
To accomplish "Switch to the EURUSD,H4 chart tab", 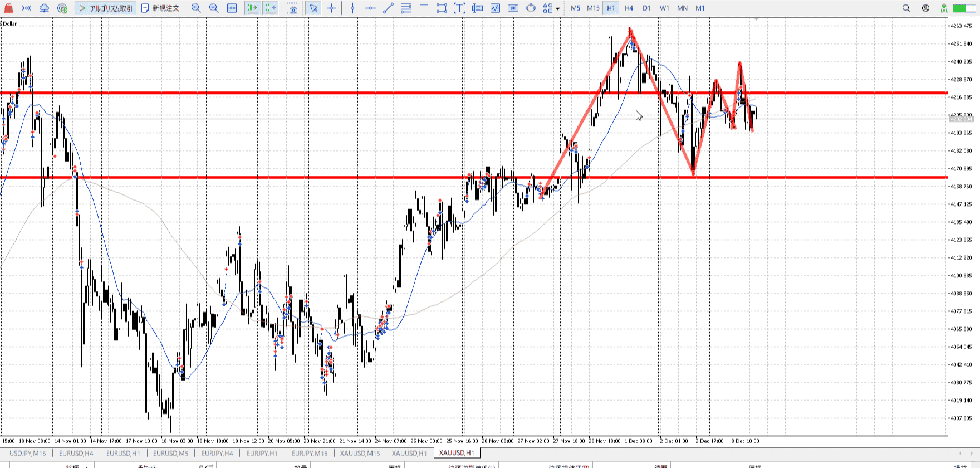I will [x=76, y=453].
